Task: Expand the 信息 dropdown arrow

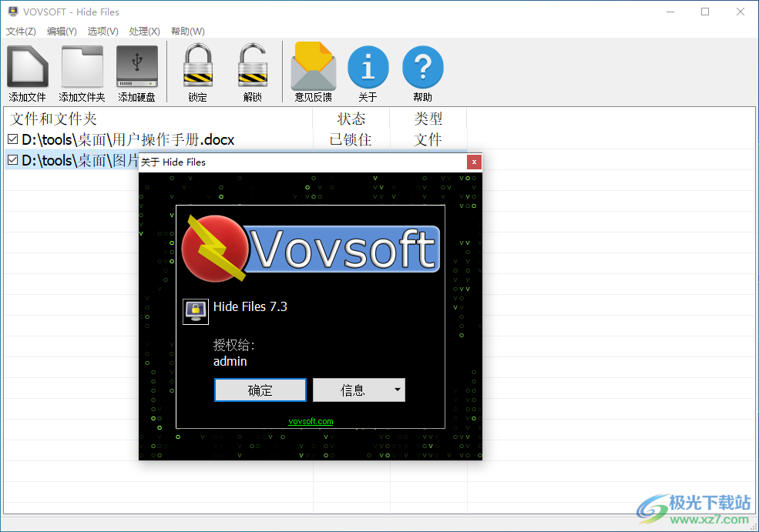Action: tap(398, 390)
